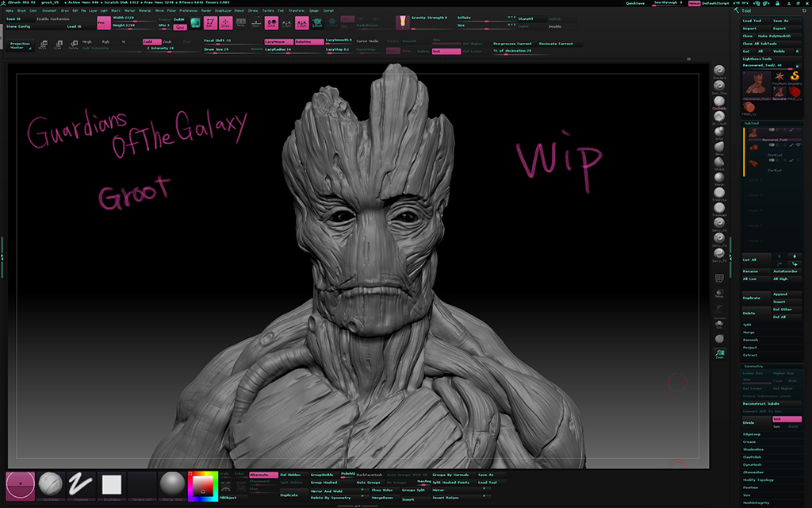
Task: Expand the Geometry palette section
Action: pyautogui.click(x=753, y=366)
